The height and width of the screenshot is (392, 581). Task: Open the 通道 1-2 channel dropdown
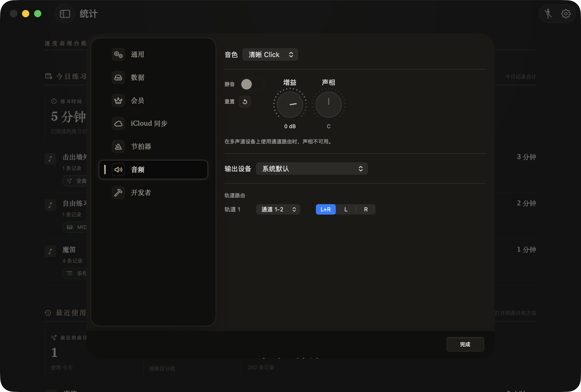click(278, 209)
